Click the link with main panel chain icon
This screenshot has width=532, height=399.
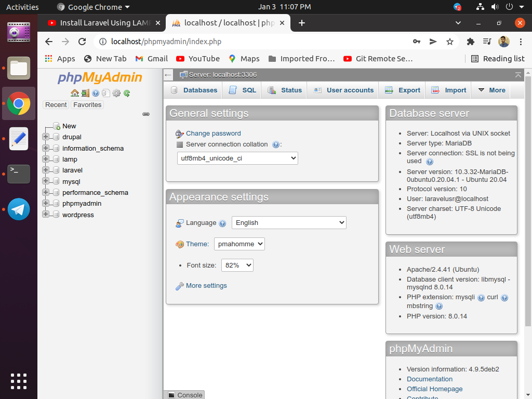[146, 114]
